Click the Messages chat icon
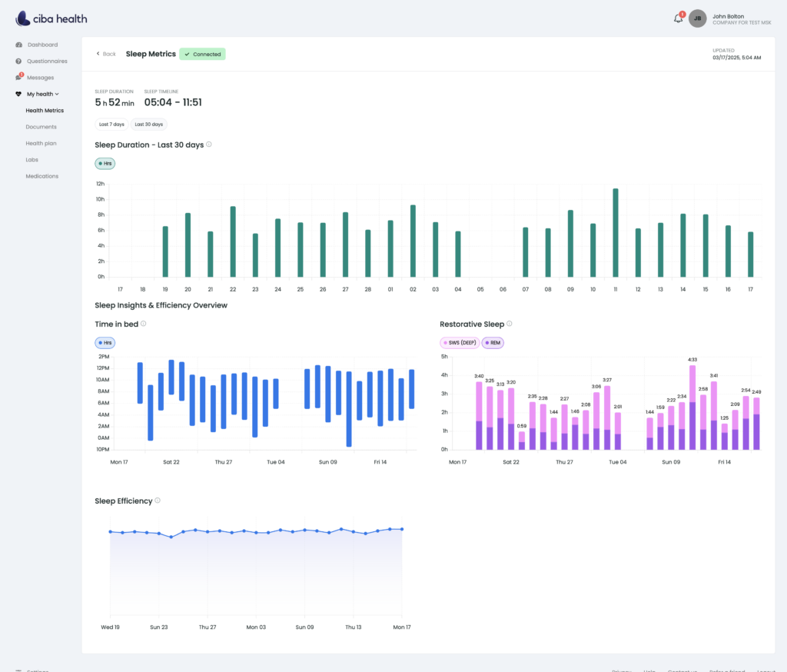787x672 pixels. click(x=18, y=78)
